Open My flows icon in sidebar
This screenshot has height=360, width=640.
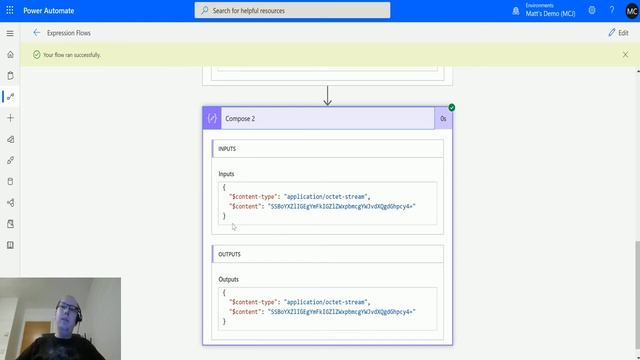(11, 97)
